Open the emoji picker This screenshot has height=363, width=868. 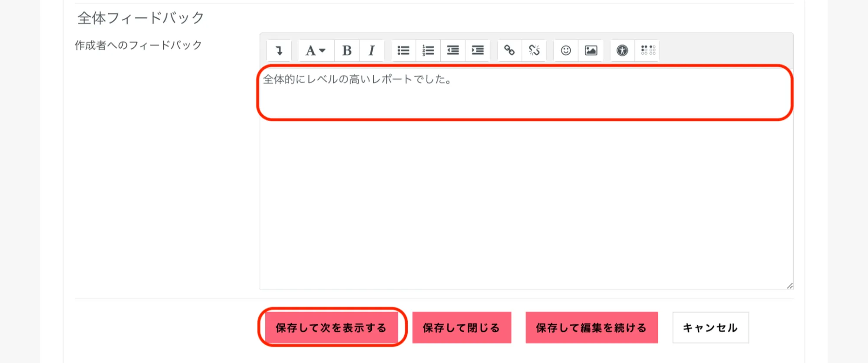566,50
